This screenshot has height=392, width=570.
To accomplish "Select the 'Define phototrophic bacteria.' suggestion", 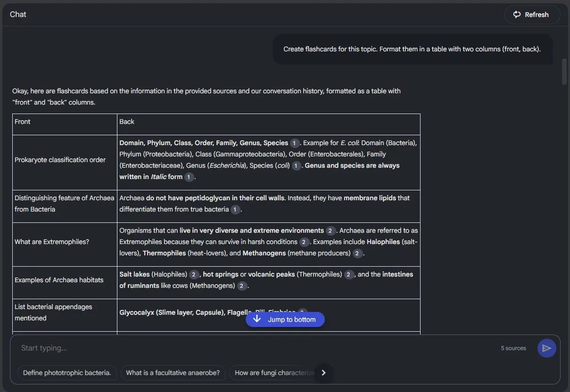I will click(66, 372).
